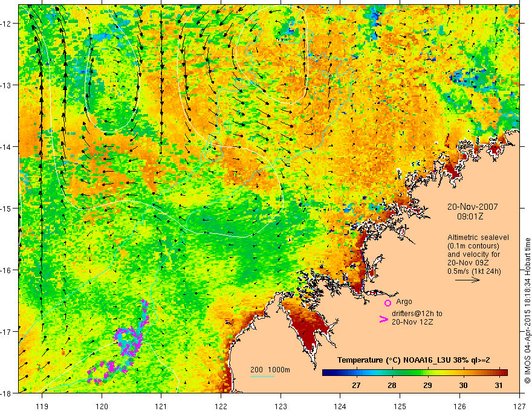Image resolution: width=532 pixels, height=411 pixels.
Task: Click the 30 label on temperature scale
Action: coord(463,385)
